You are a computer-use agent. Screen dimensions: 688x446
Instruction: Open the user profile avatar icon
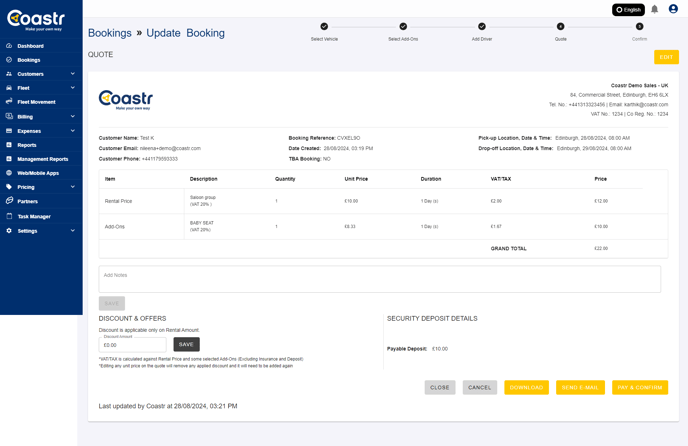[673, 9]
